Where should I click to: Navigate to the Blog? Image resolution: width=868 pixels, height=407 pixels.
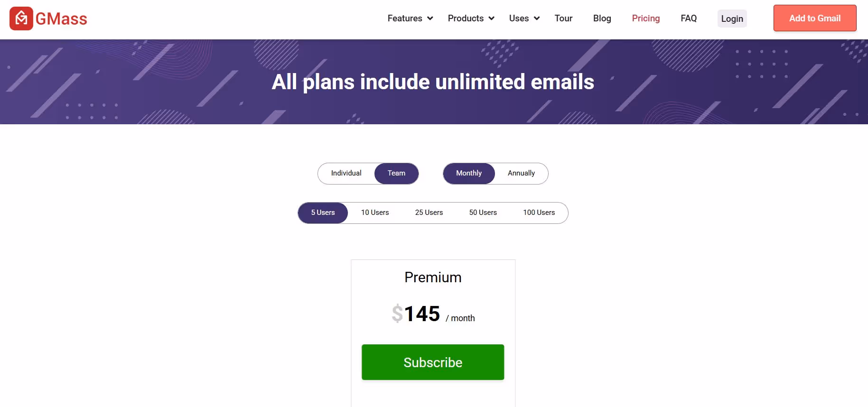click(602, 18)
